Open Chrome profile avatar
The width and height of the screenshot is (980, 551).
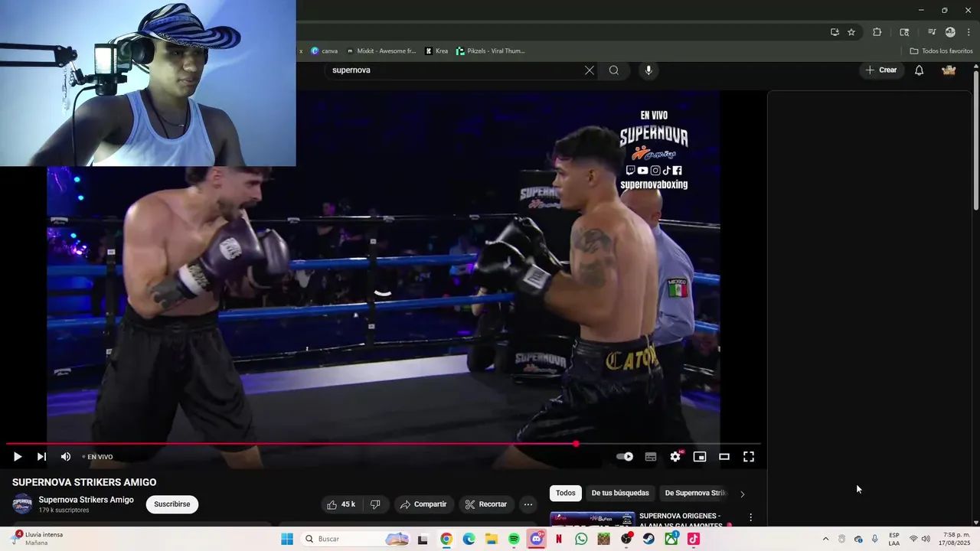[x=950, y=32]
